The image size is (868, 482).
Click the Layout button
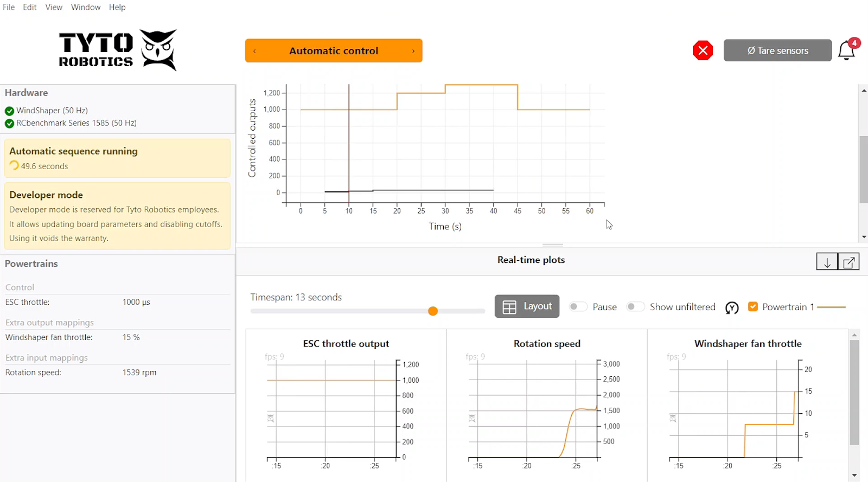tap(527, 306)
